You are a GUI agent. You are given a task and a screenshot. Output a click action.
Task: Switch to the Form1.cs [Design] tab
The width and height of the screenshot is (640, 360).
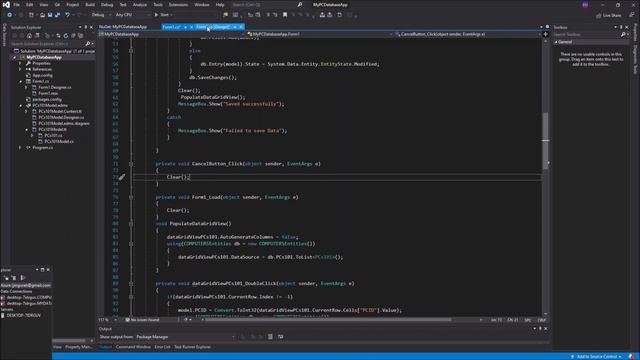tap(213, 27)
